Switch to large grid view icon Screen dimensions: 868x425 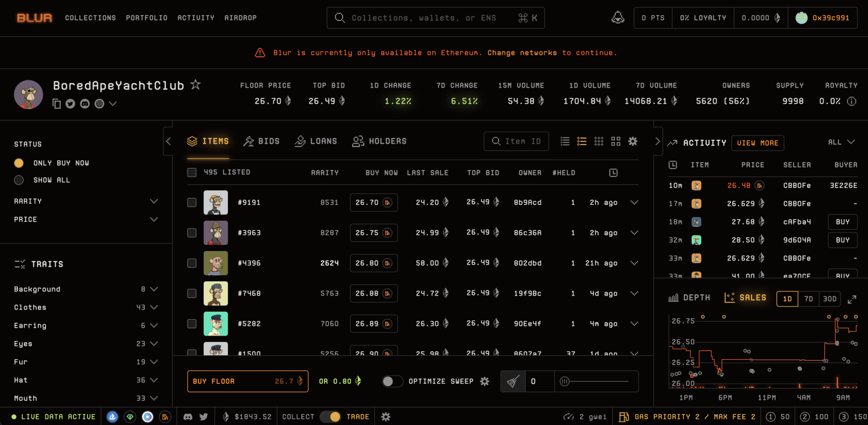click(x=616, y=141)
